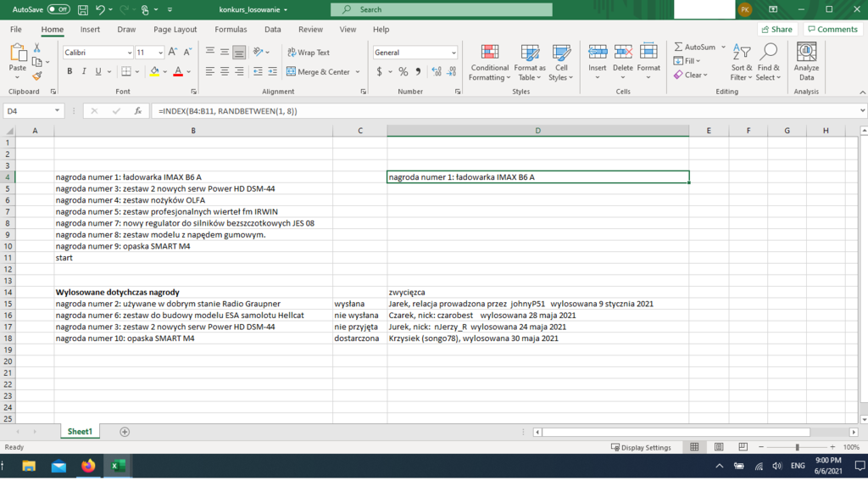The width and height of the screenshot is (868, 481).
Task: Click the Format Painter icon
Action: [36, 76]
